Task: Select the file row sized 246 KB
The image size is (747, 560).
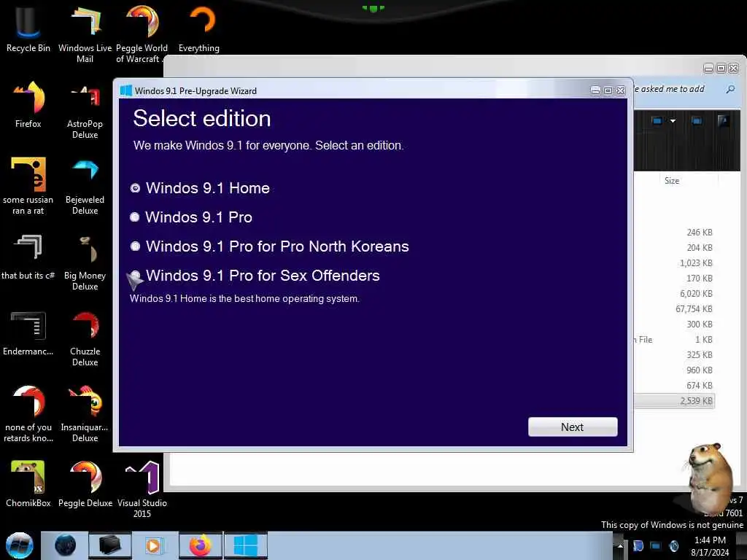Action: pos(674,233)
